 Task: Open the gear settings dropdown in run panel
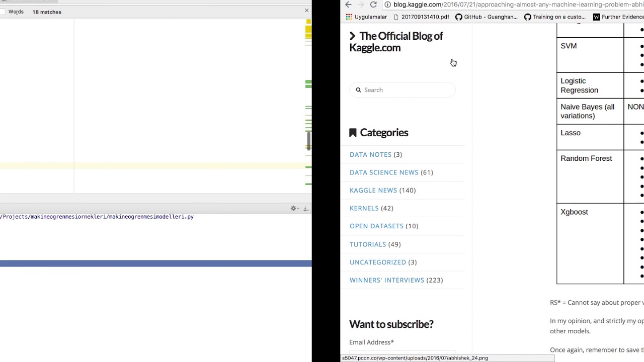pos(294,208)
